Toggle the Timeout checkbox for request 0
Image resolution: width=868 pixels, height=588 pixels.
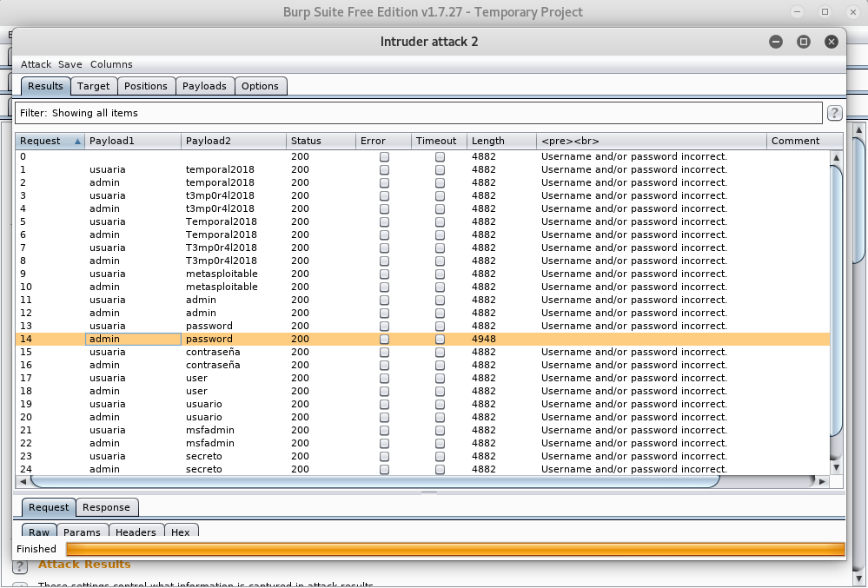coord(440,156)
